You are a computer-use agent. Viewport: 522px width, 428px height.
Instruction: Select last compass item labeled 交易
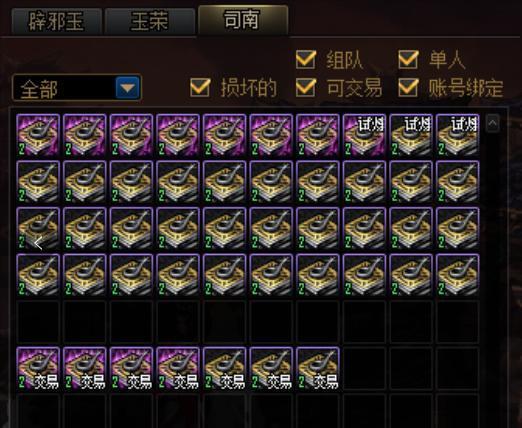318,368
